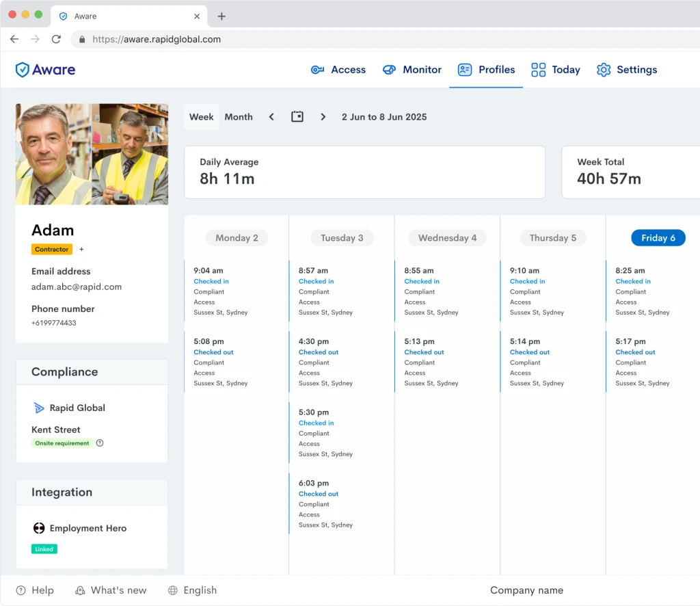
Task: Open Friday 8:25 am check-in entry
Action: pyautogui.click(x=653, y=291)
